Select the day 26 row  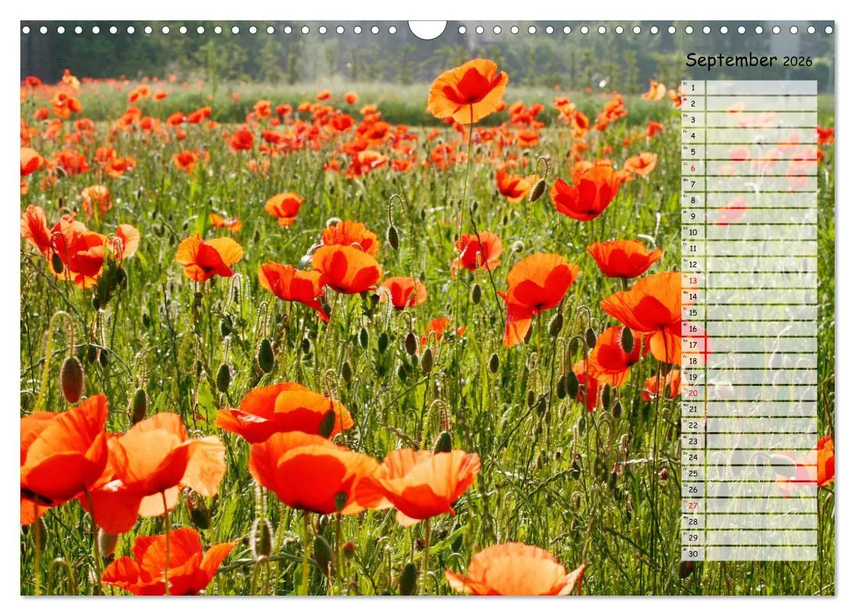coord(749,489)
